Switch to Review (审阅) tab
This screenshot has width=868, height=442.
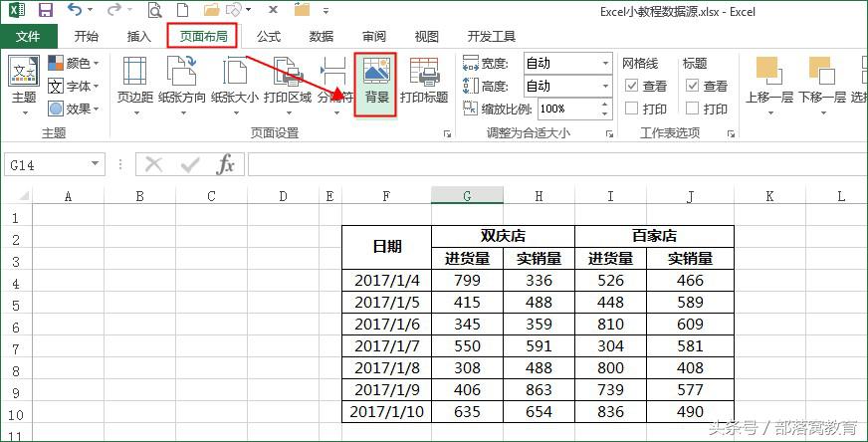pyautogui.click(x=373, y=37)
